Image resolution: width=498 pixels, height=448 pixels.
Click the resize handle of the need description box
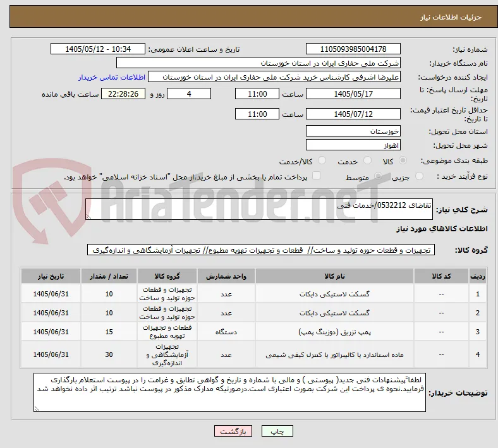coord(88,216)
